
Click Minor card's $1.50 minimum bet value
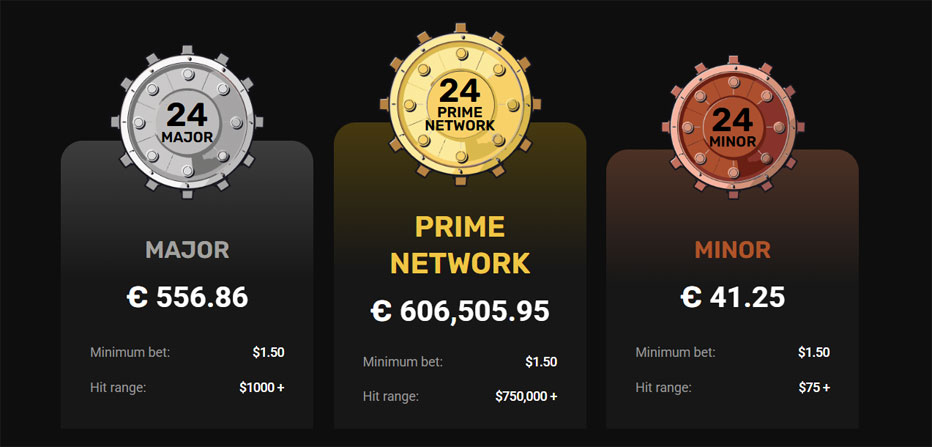coord(814,352)
